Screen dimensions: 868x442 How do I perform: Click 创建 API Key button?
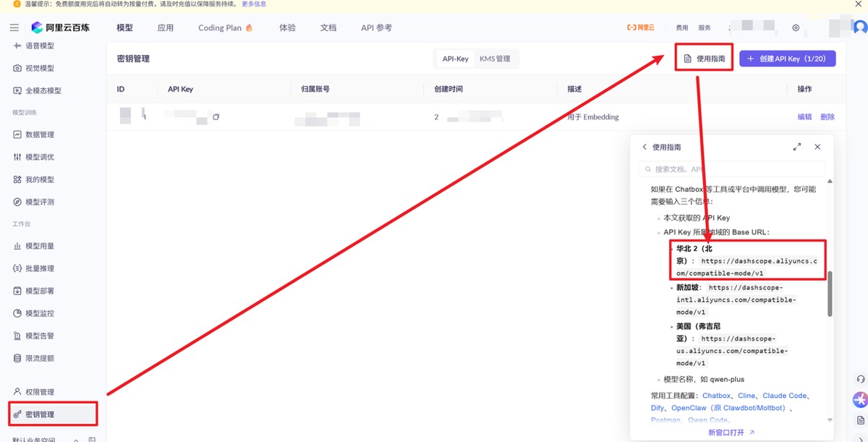tap(787, 59)
